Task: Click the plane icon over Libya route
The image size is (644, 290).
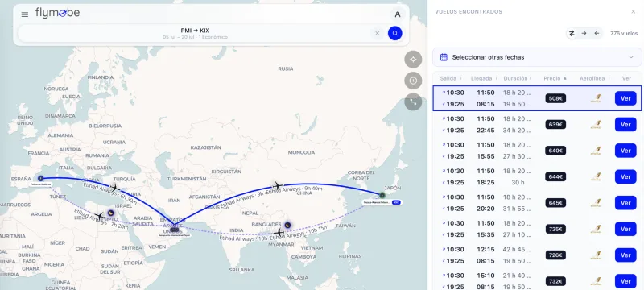Action: coord(99,215)
